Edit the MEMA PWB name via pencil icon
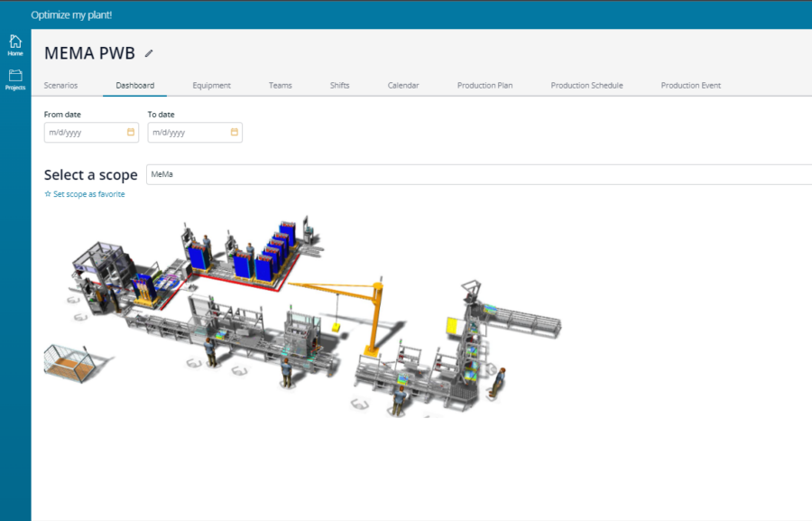Viewport: 812px width, 521px height. [x=150, y=53]
